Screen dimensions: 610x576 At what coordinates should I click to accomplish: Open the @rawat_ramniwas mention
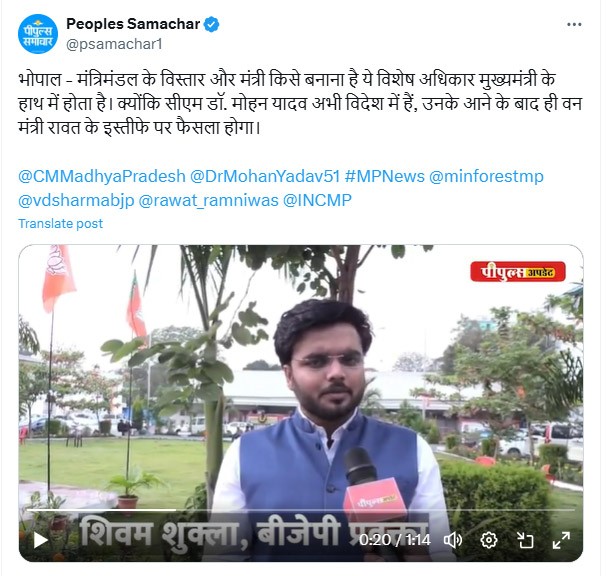[209, 200]
